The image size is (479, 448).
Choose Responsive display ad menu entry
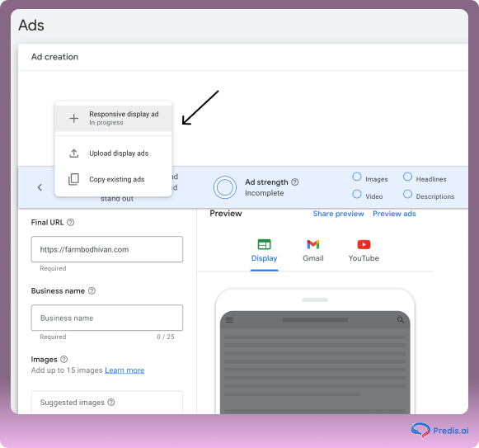(113, 118)
